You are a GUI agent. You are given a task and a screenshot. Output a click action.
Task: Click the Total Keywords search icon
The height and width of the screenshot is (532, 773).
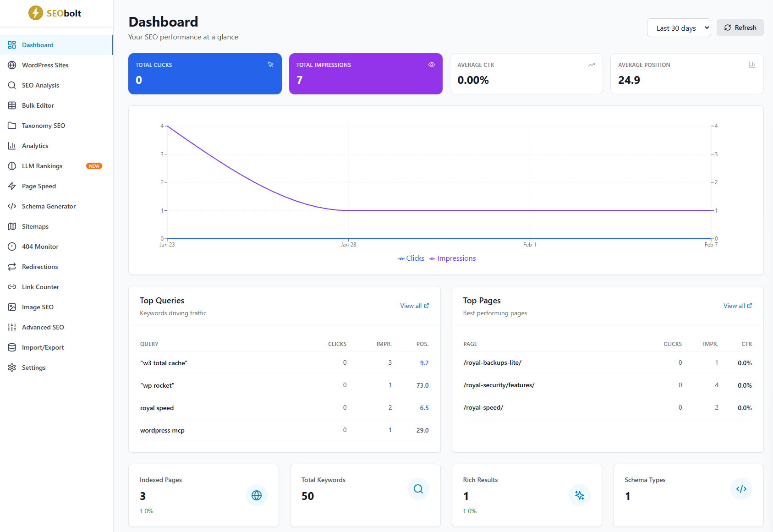pos(417,489)
